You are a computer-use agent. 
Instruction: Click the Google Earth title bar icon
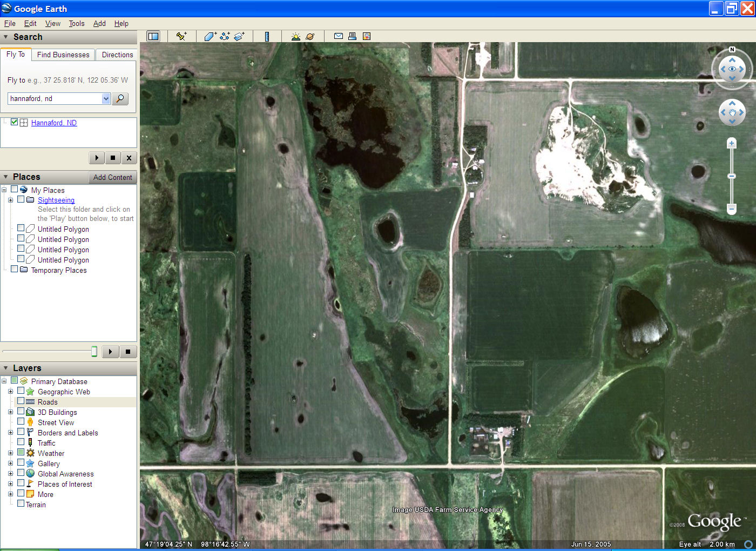6,9
